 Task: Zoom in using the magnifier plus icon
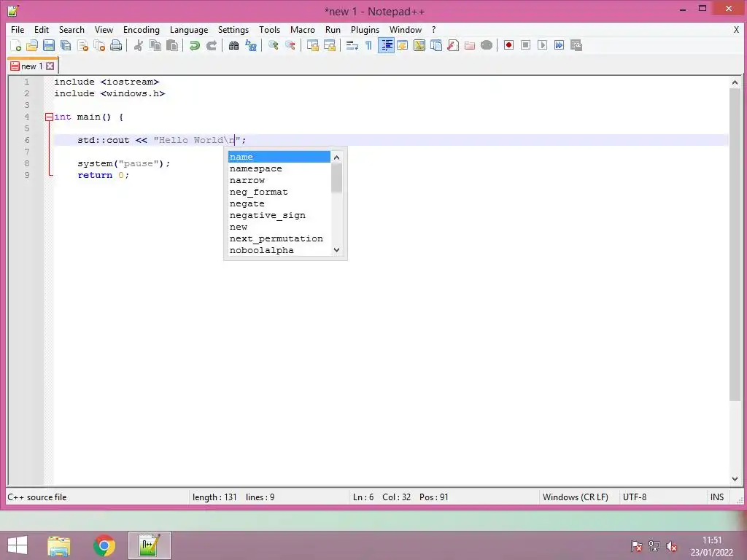(x=273, y=45)
